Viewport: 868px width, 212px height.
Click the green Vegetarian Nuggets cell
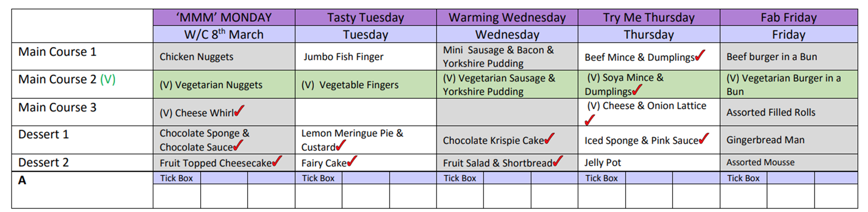[224, 85]
